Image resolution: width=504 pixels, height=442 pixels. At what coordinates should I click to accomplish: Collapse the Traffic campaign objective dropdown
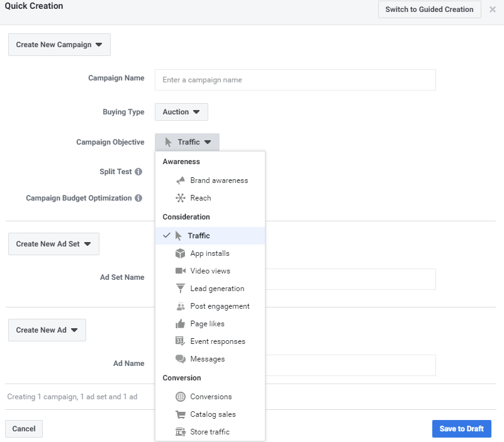point(187,142)
